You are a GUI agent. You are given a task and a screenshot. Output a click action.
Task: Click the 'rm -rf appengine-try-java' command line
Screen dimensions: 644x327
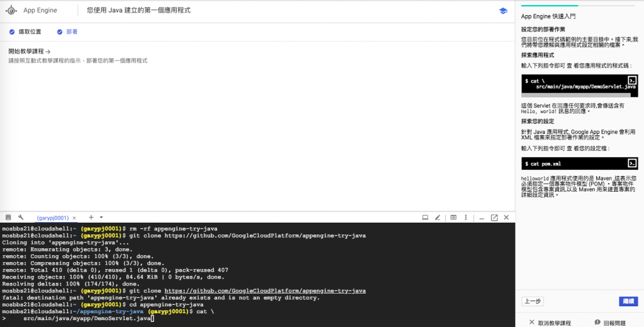coord(109,229)
